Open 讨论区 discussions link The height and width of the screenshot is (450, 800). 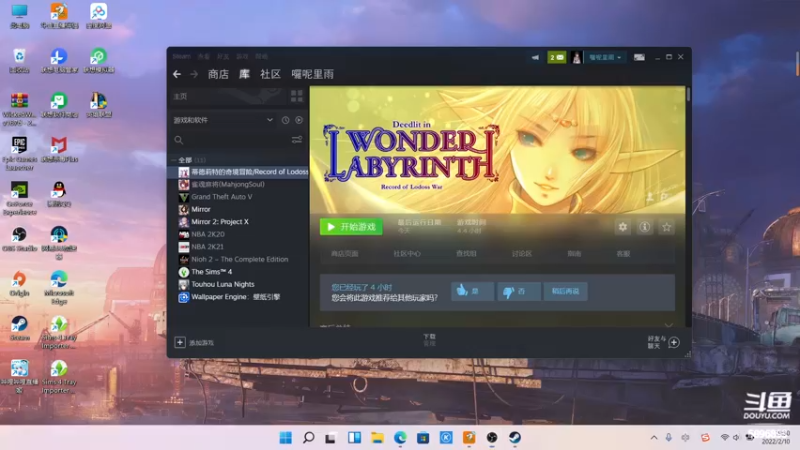522,254
